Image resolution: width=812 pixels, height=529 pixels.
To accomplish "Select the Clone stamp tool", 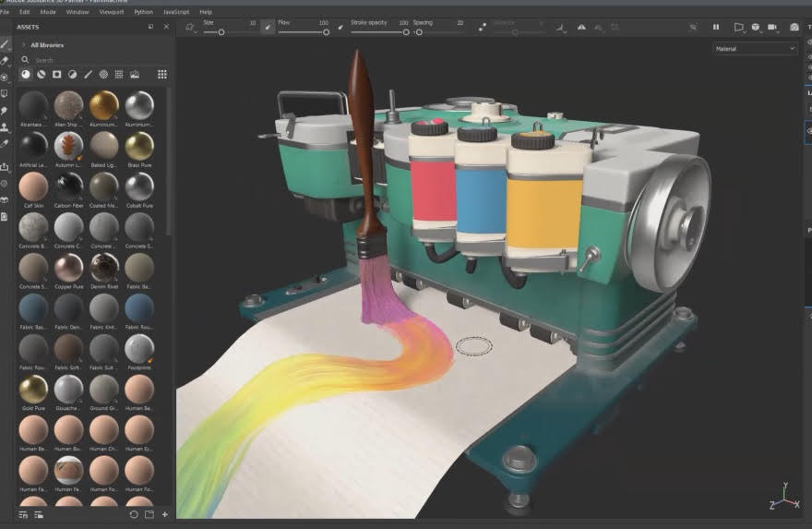I will point(5,126).
